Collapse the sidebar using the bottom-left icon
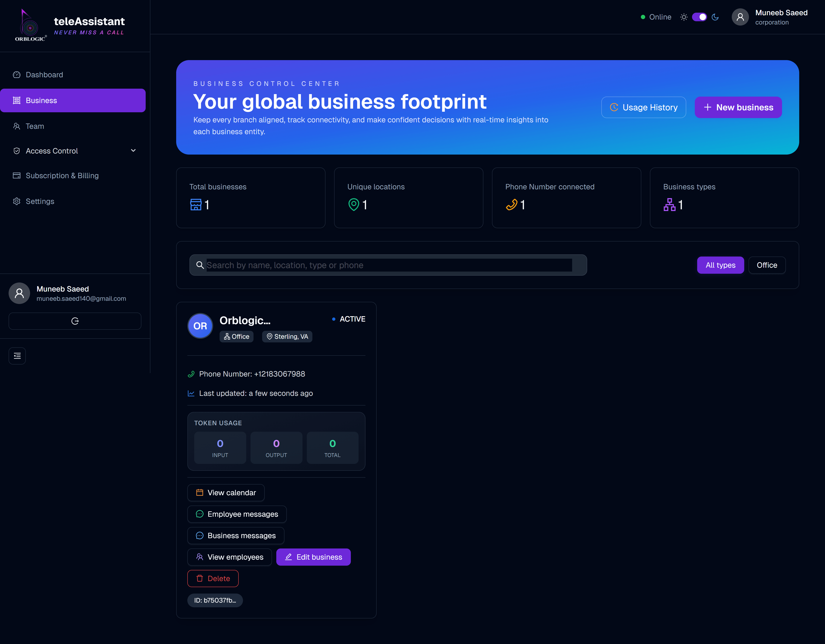The width and height of the screenshot is (825, 644). click(17, 356)
